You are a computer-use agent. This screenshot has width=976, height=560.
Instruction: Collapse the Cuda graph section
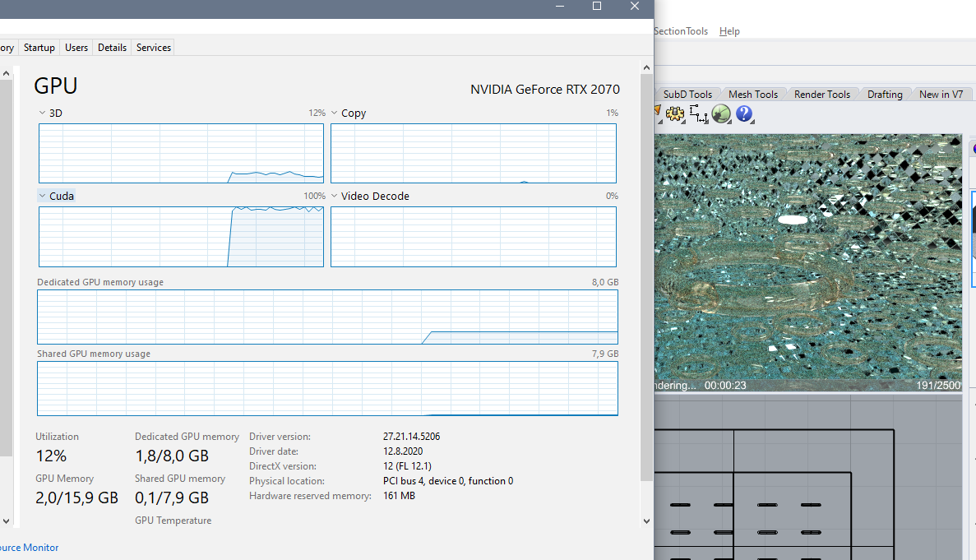[x=42, y=196]
